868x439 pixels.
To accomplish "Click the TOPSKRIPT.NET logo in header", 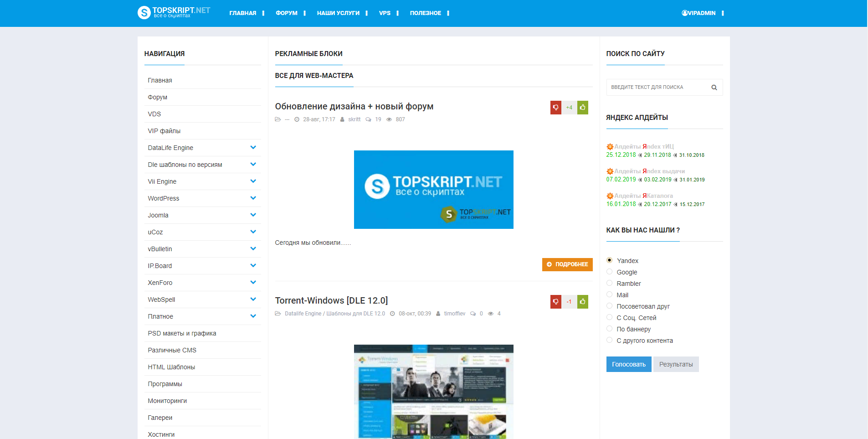I will tap(174, 12).
